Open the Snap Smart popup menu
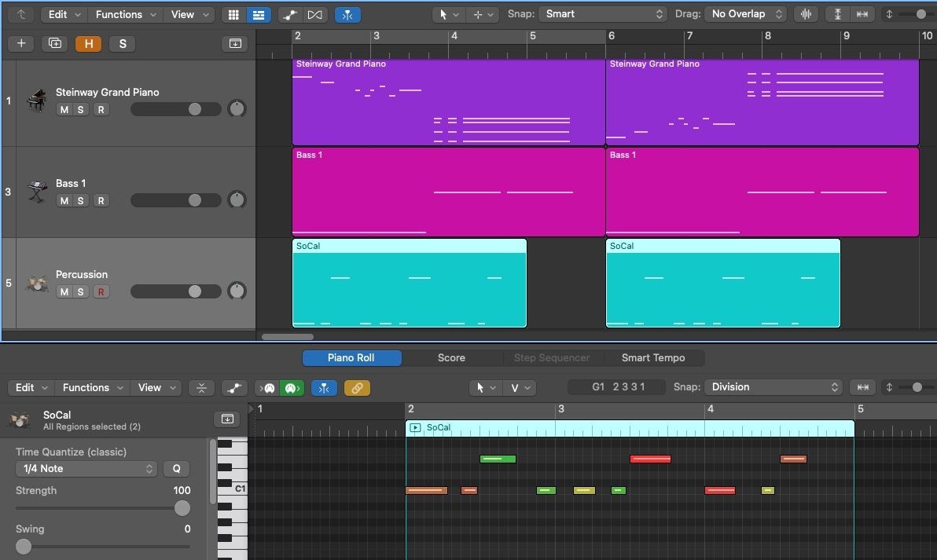The height and width of the screenshot is (560, 937). click(603, 13)
